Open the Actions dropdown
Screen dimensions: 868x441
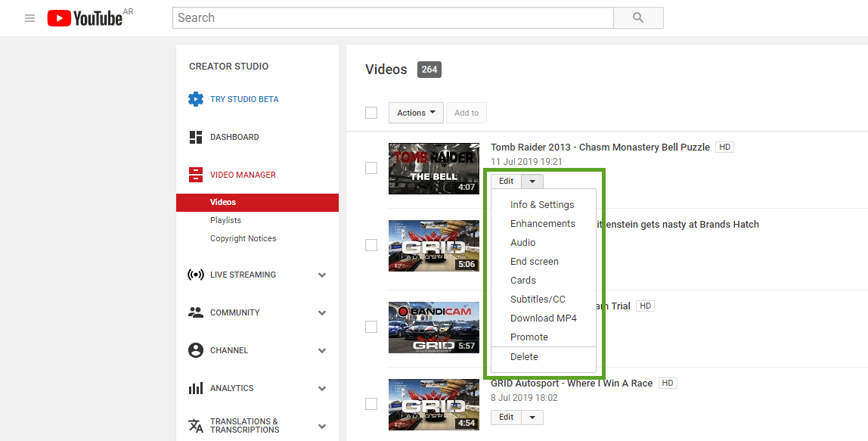(x=416, y=113)
